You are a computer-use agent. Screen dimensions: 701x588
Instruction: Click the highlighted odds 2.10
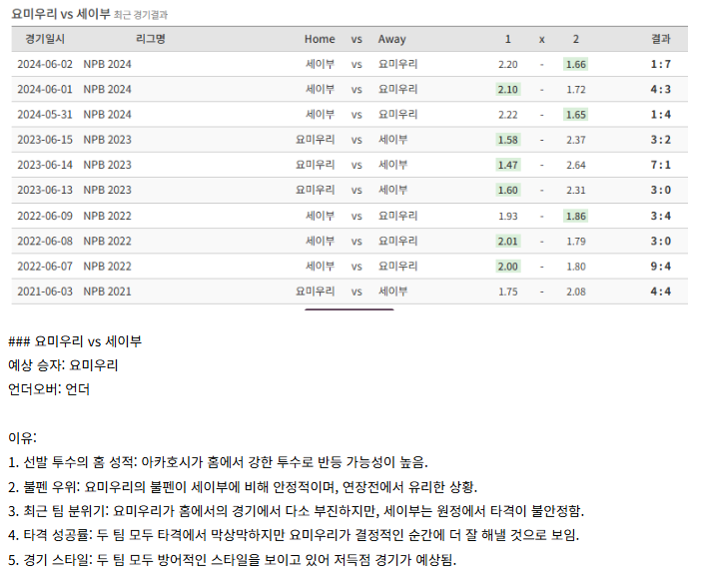click(x=508, y=90)
